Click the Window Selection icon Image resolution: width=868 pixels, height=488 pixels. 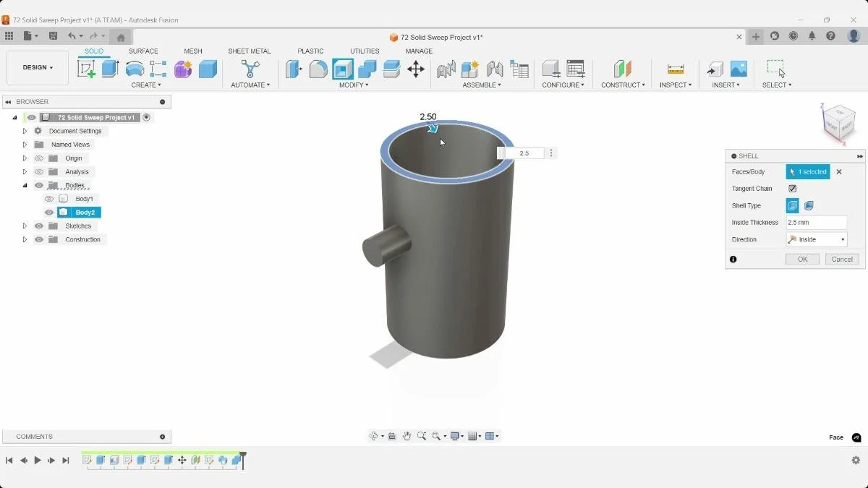(776, 69)
